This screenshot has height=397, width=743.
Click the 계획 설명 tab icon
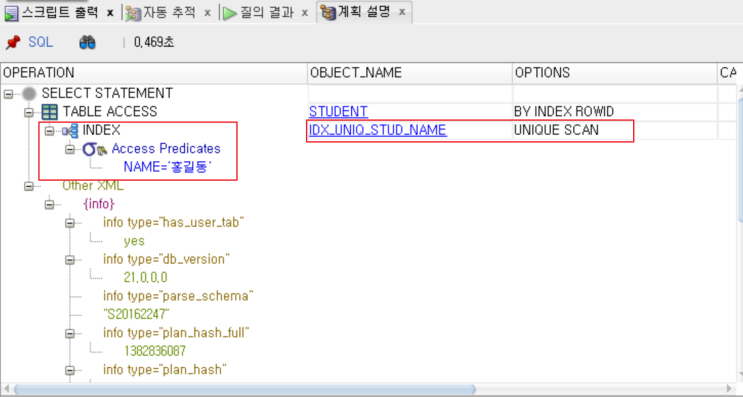pos(327,12)
